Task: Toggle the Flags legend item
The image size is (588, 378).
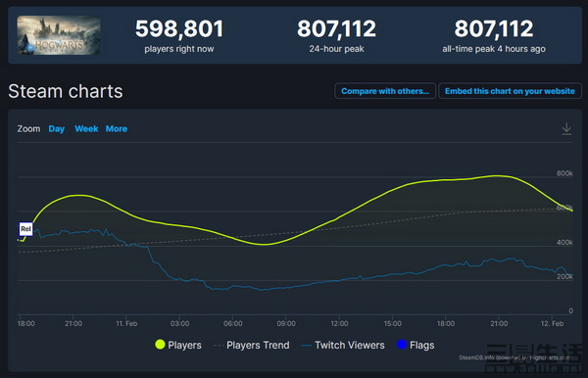Action: pyautogui.click(x=416, y=345)
